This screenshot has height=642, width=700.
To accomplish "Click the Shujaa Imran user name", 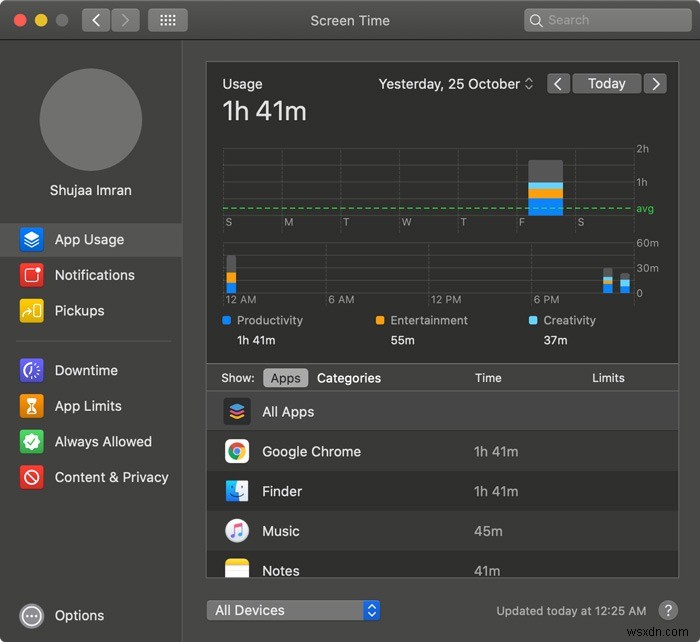I will 91,190.
